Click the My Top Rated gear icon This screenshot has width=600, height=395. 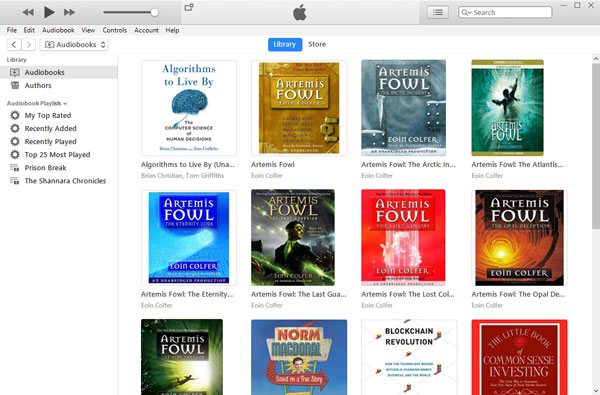[15, 115]
